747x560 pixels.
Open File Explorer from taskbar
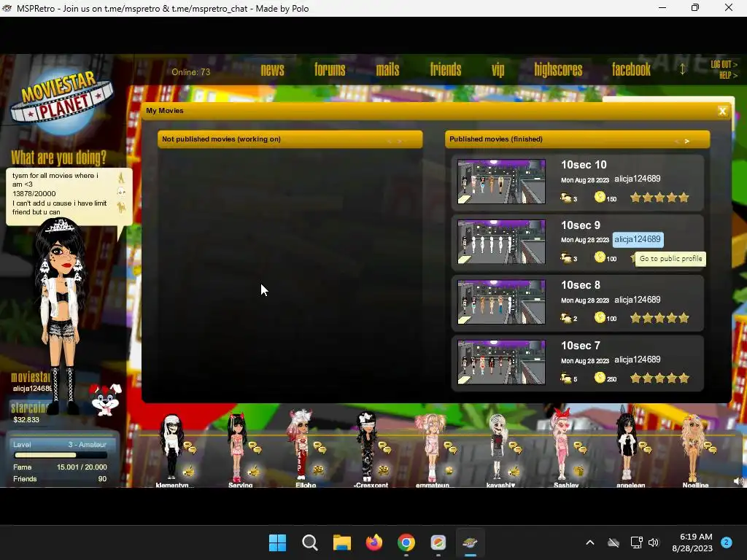341,542
